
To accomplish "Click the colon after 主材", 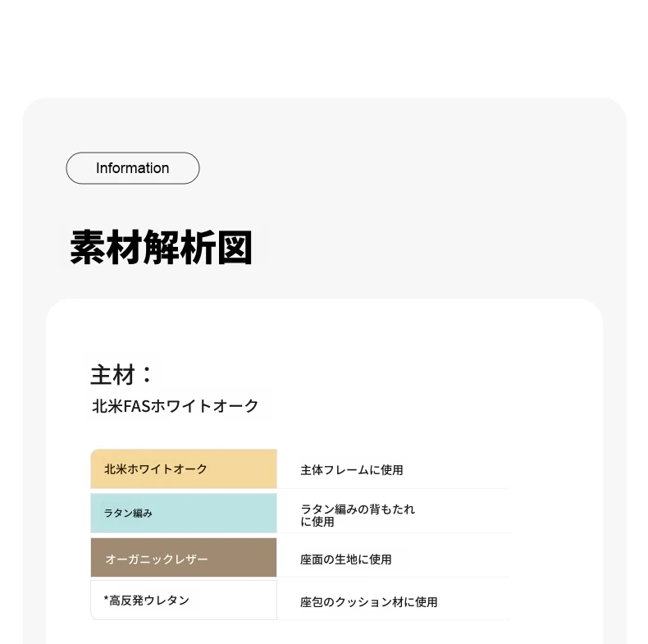I will [146, 374].
